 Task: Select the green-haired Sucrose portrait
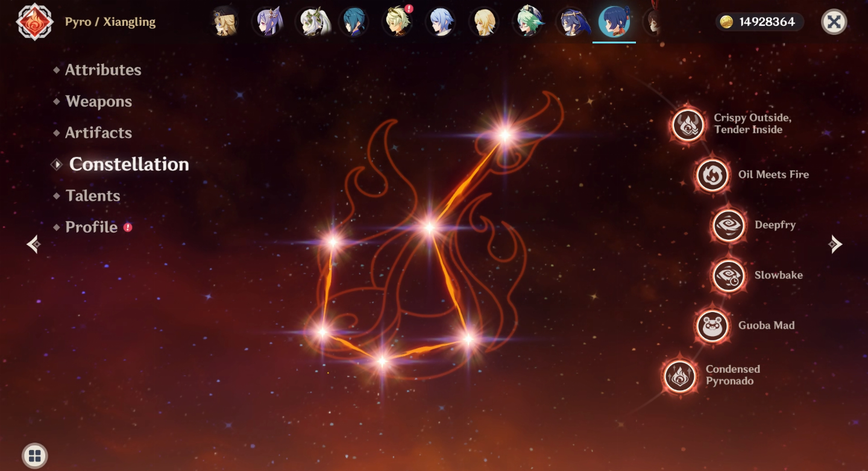528,22
